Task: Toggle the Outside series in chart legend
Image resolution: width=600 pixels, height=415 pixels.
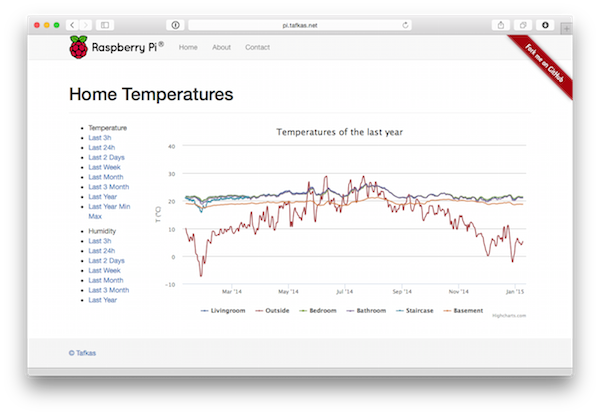Action: click(x=272, y=311)
